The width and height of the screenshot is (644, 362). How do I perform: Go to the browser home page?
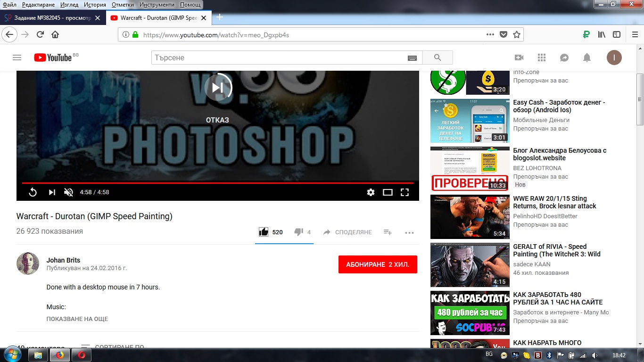click(55, 34)
